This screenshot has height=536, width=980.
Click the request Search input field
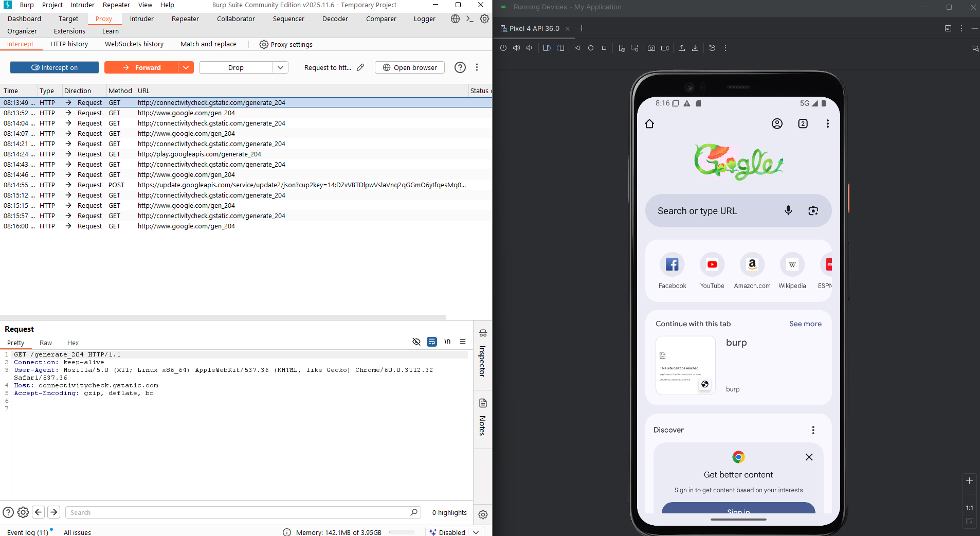(x=239, y=512)
